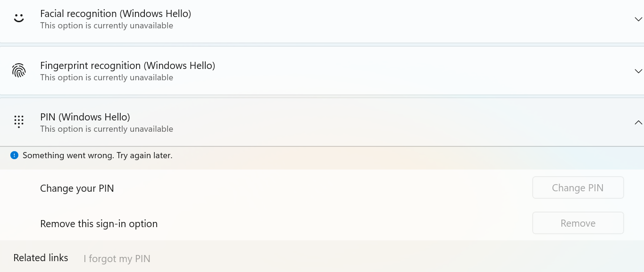Click the Windows Hello fingerprint sensor icon
Screen dimensions: 644x272
pyautogui.click(x=18, y=70)
